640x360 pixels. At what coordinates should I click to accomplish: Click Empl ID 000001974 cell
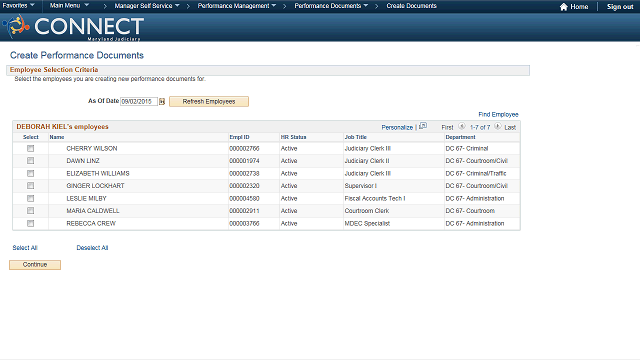click(x=244, y=161)
